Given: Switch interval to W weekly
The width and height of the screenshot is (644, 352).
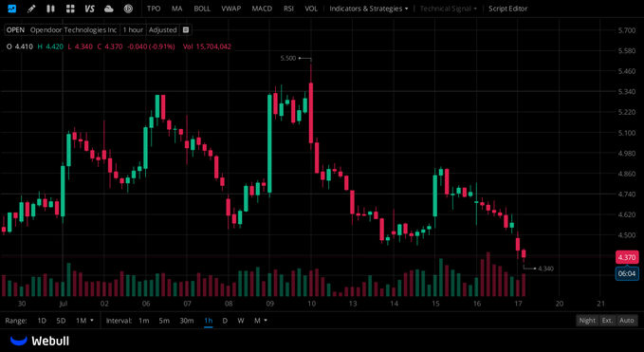Looking at the screenshot, I should (241, 321).
